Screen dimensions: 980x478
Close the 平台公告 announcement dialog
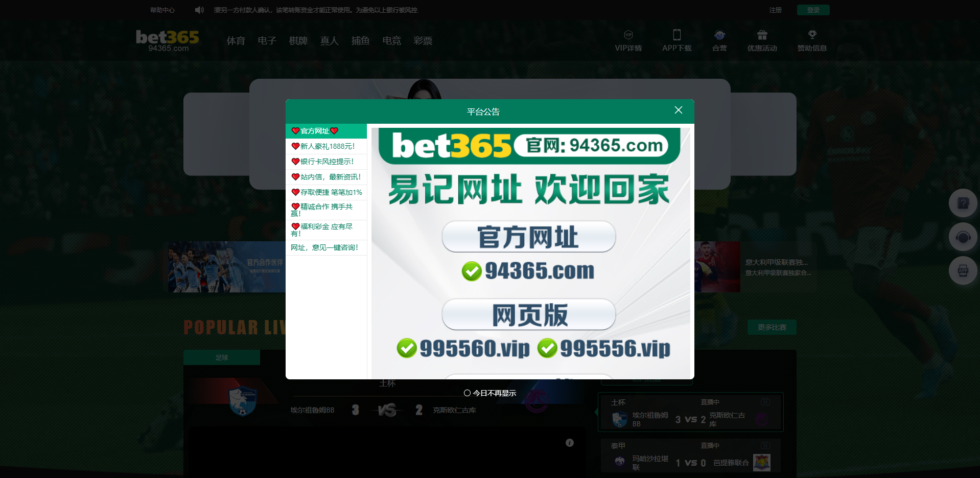[679, 110]
